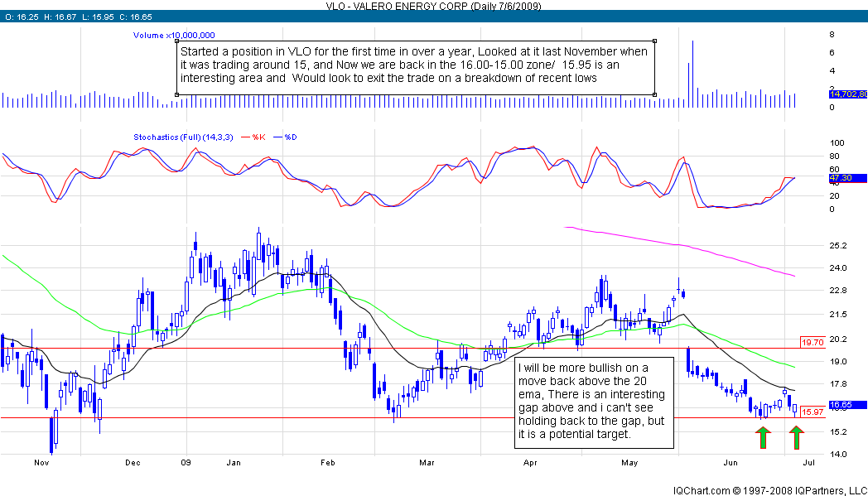Click the 80 stochastics axis value
Screen dimensions: 868x496
[835, 157]
